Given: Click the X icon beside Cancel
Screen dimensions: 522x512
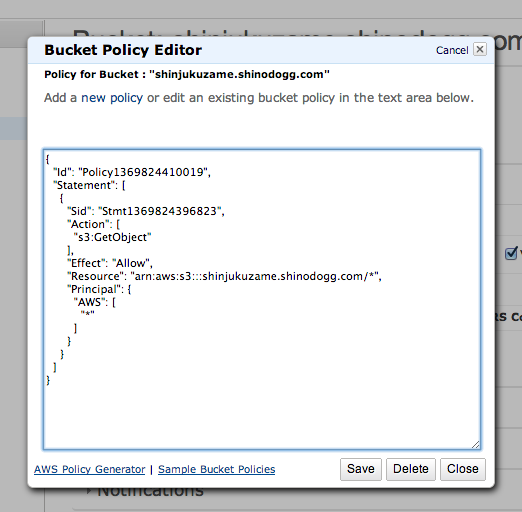Looking at the screenshot, I should [480, 50].
